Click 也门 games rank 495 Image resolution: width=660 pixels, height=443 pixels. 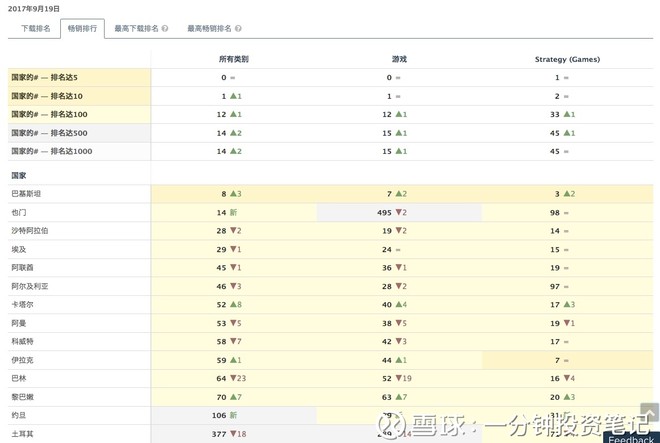[x=384, y=213]
